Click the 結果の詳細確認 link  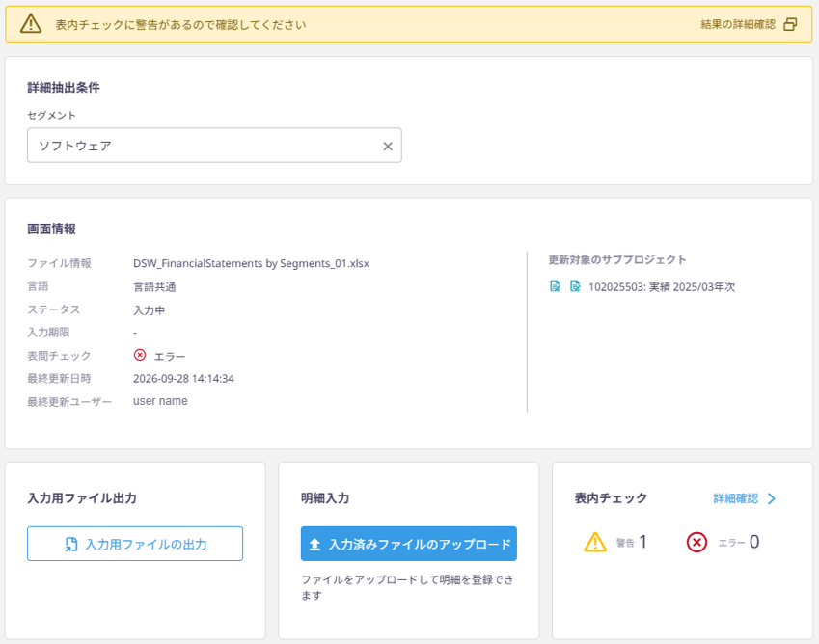pyautogui.click(x=738, y=24)
